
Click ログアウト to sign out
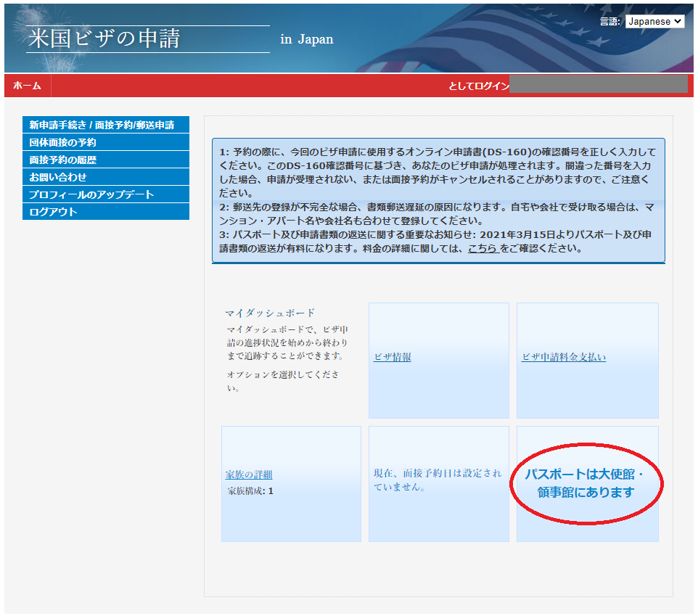click(x=106, y=212)
